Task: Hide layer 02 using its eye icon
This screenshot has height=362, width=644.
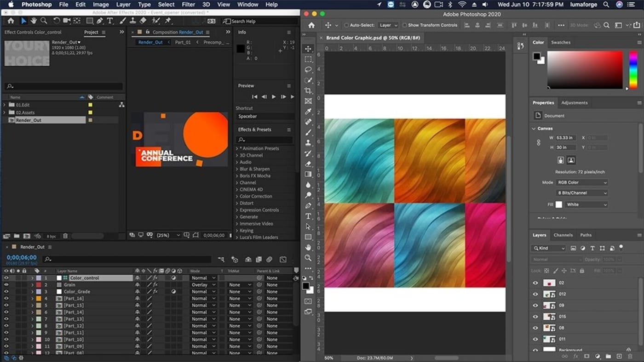Action: point(535,283)
